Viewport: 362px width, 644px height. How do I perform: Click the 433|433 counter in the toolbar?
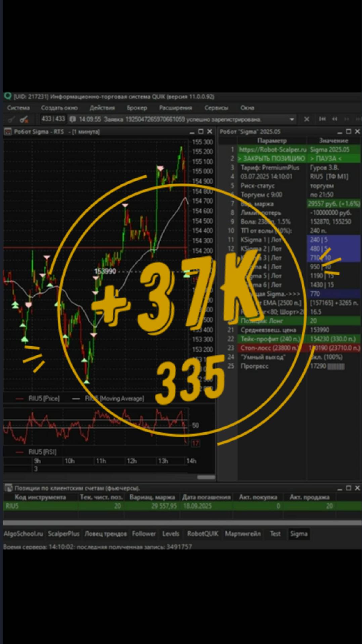(53, 119)
